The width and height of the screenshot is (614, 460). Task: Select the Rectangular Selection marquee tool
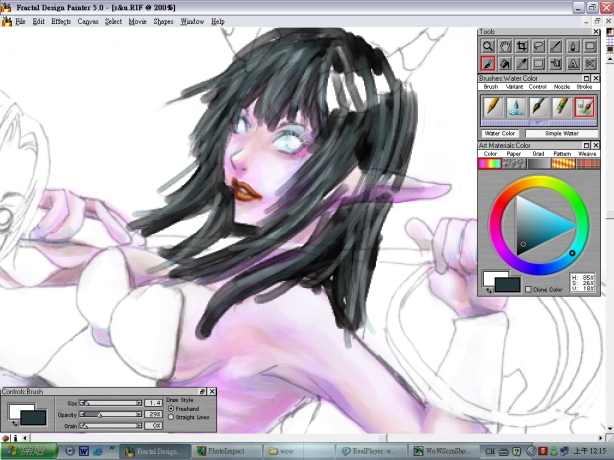pos(539,63)
